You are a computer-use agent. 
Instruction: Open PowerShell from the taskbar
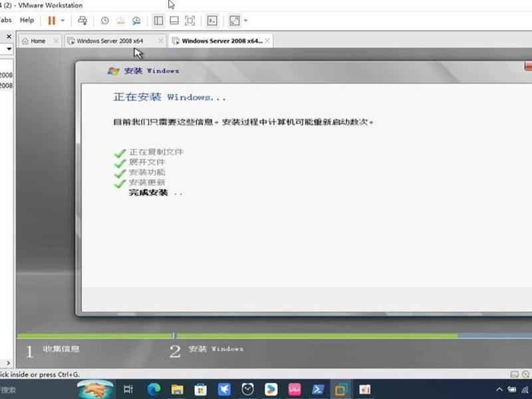click(x=318, y=389)
